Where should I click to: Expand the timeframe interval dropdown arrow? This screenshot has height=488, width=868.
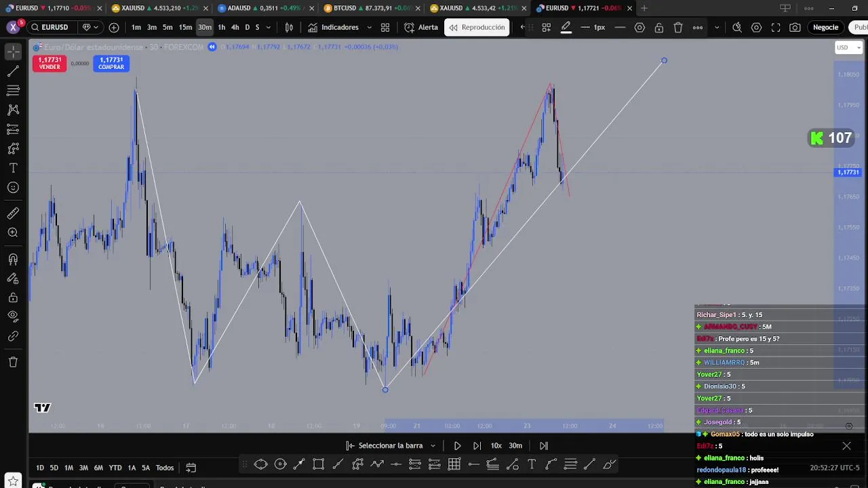pyautogui.click(x=269, y=27)
